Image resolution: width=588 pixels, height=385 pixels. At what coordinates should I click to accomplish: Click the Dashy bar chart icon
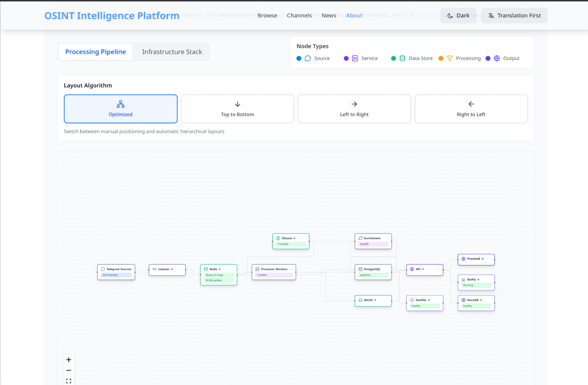(x=463, y=279)
